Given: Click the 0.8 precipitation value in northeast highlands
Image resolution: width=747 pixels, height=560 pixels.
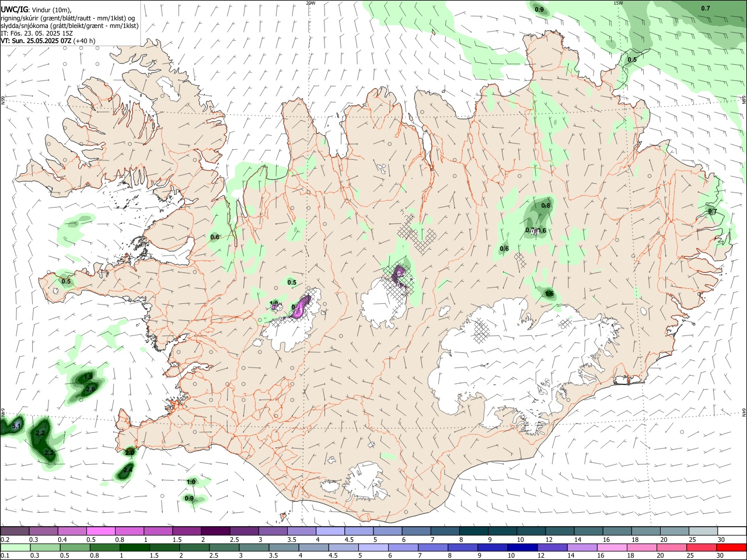Looking at the screenshot, I should [546, 205].
